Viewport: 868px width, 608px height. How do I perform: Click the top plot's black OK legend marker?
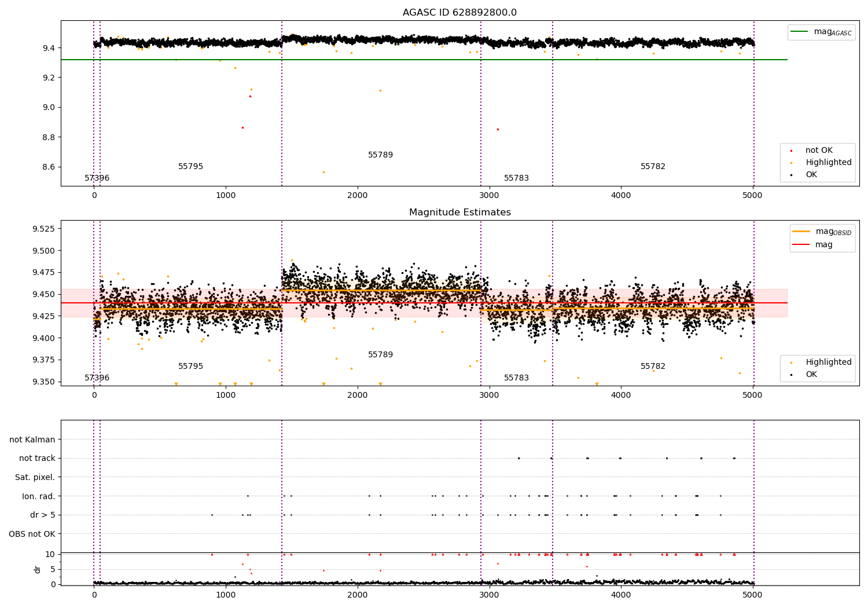(791, 175)
